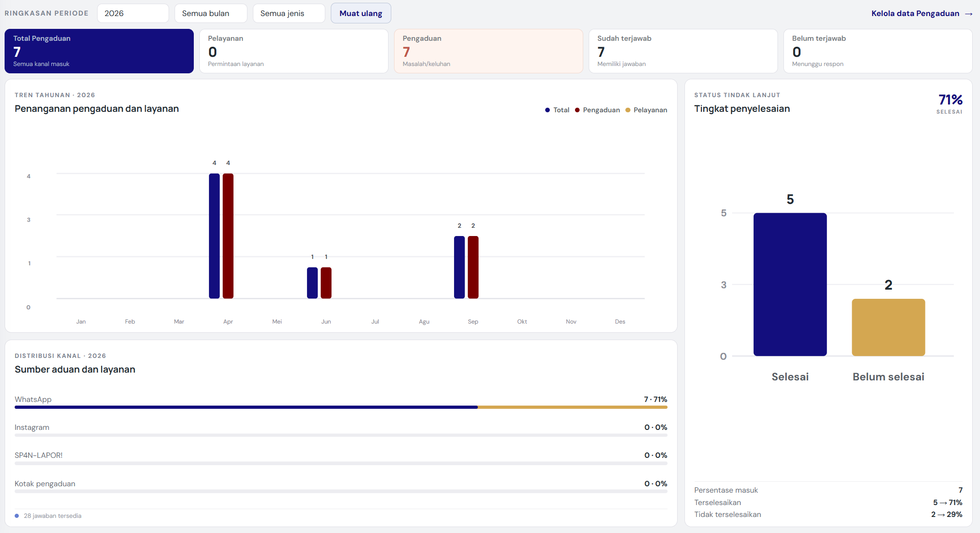Toggle the Pengaduan legend item
The image size is (980, 533).
pyautogui.click(x=597, y=110)
